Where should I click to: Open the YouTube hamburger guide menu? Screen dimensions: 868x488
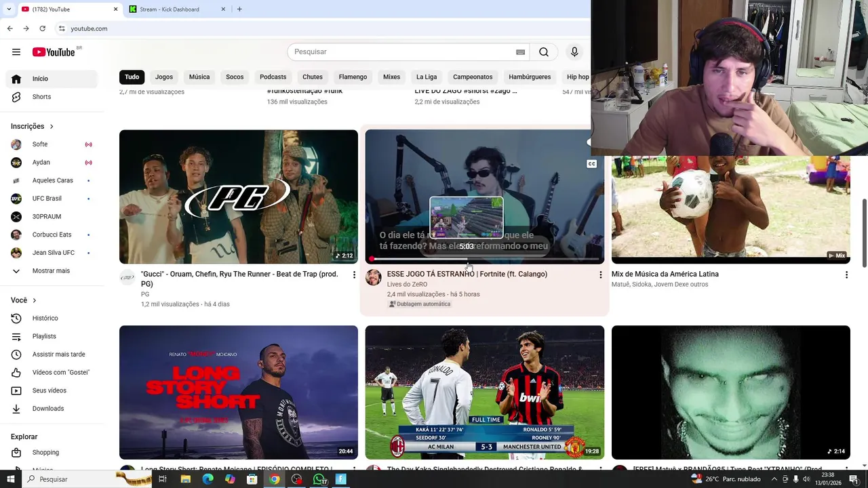coord(16,52)
